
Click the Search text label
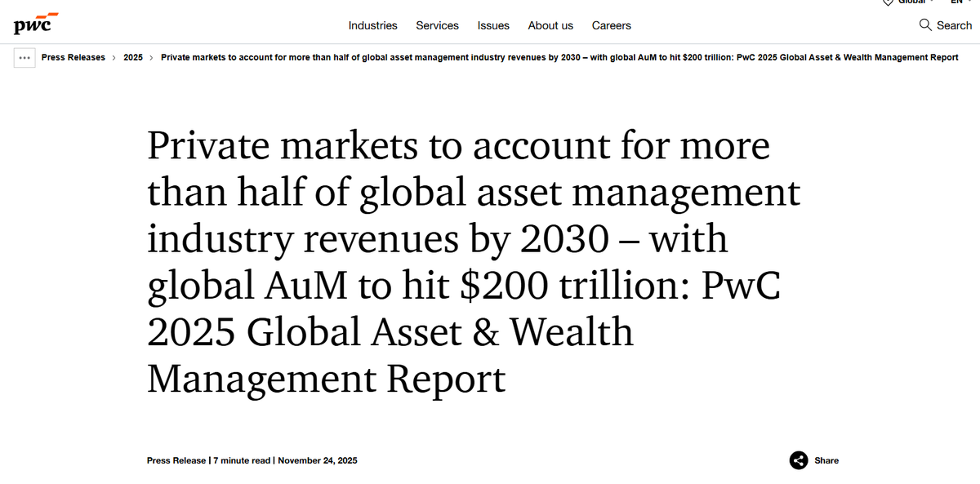[954, 25]
